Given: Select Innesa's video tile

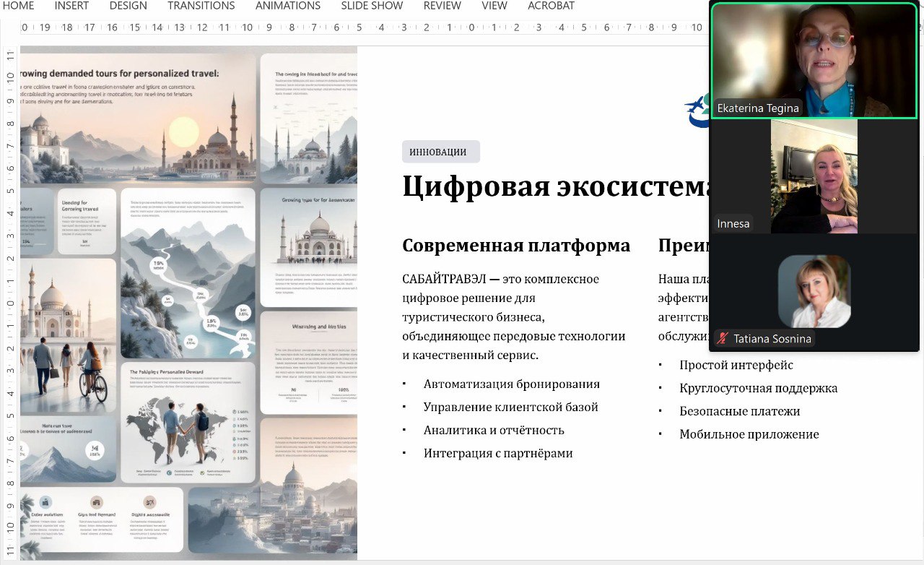Looking at the screenshot, I should tap(814, 176).
